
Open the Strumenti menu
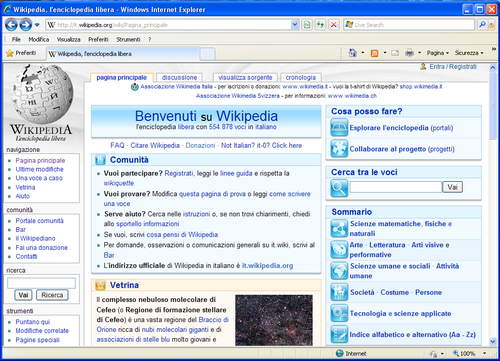tap(128, 39)
